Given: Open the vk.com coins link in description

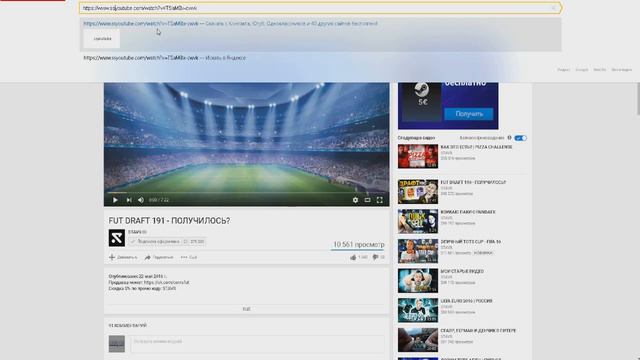Looking at the screenshot, I should pyautogui.click(x=167, y=282).
